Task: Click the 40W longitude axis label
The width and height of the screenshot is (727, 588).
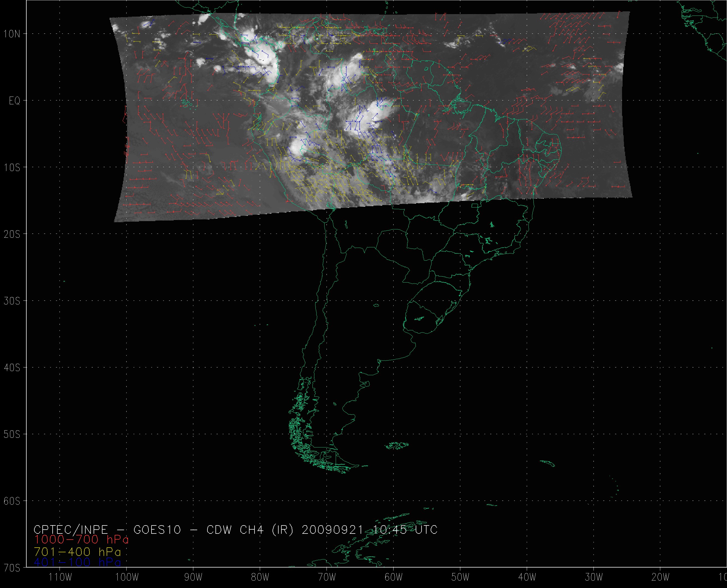Action: pyautogui.click(x=527, y=577)
